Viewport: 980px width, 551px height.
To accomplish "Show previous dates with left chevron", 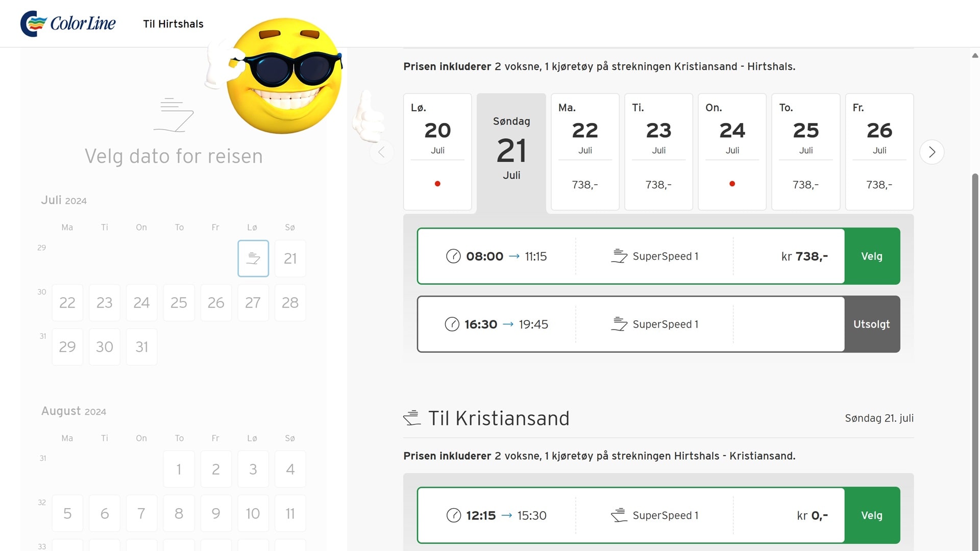I will click(x=381, y=152).
